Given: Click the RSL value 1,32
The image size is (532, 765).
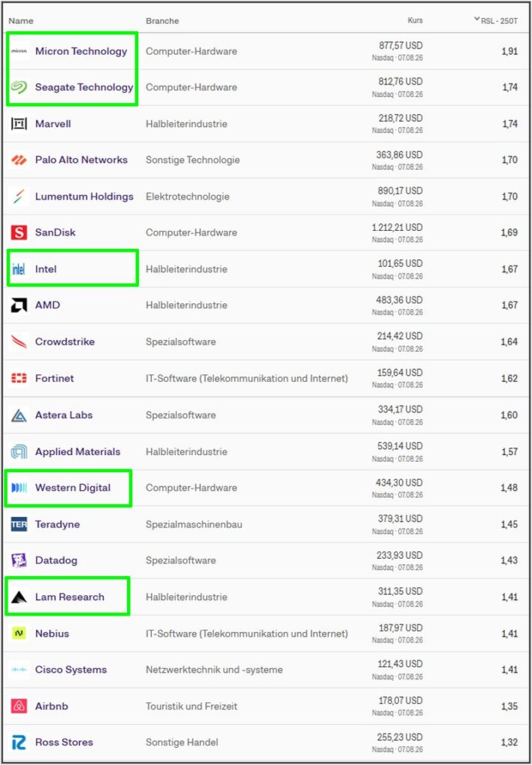Looking at the screenshot, I should pyautogui.click(x=510, y=743).
